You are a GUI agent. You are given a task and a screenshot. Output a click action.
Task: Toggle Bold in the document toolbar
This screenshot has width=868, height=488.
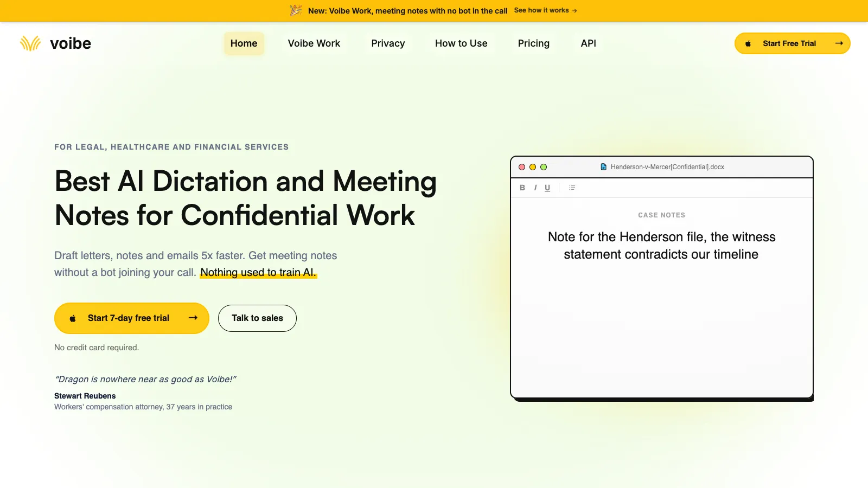click(x=522, y=188)
